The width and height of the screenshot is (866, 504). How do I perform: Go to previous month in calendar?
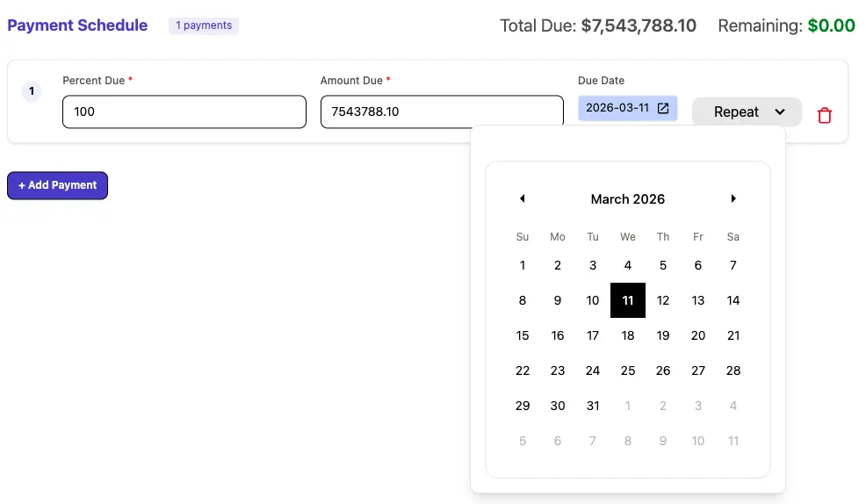point(522,198)
